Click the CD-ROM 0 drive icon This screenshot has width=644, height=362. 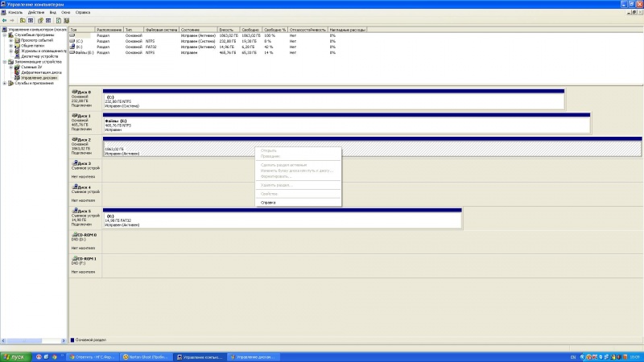click(x=74, y=235)
